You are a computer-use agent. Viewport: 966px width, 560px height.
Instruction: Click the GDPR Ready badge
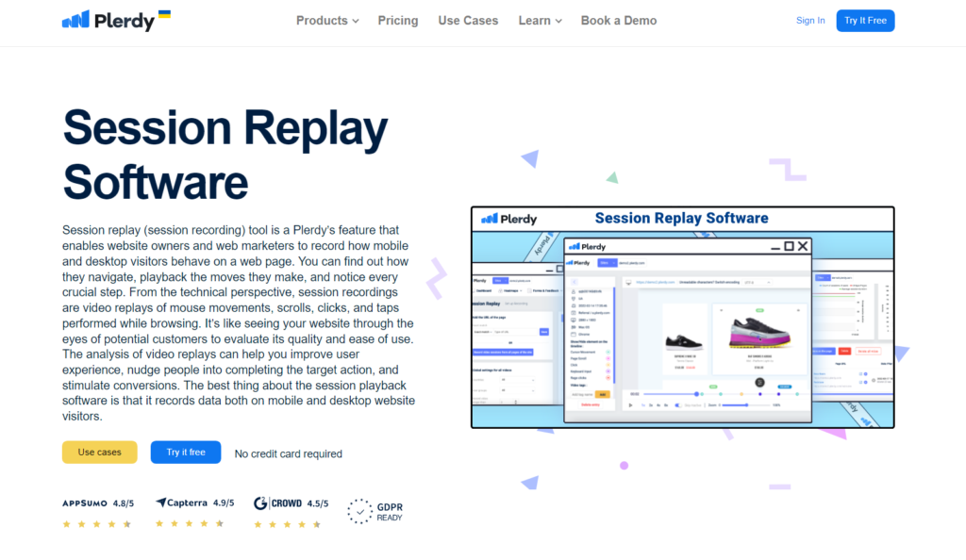coord(375,511)
